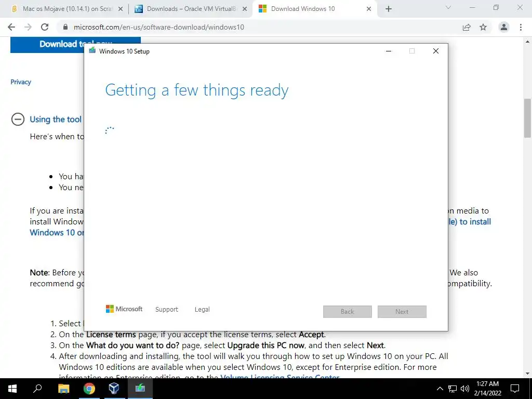
Task: Reload the Microsoft download page
Action: click(45, 27)
